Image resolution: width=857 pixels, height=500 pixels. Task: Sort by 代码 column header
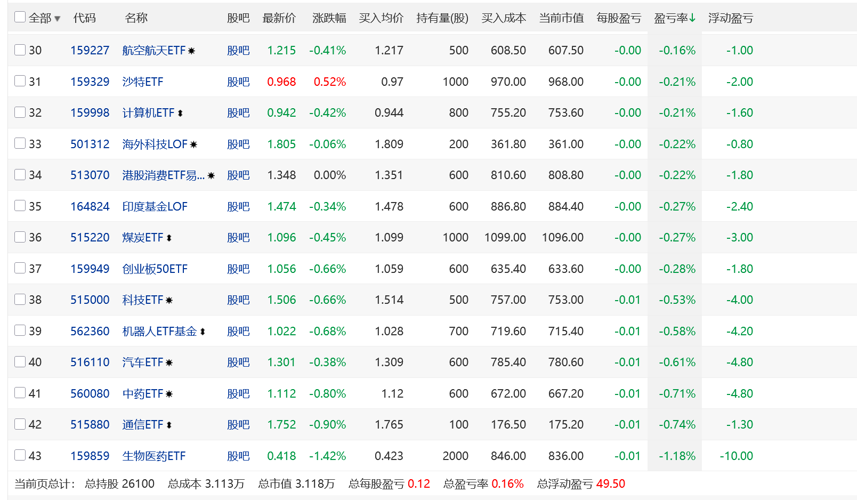tap(84, 18)
